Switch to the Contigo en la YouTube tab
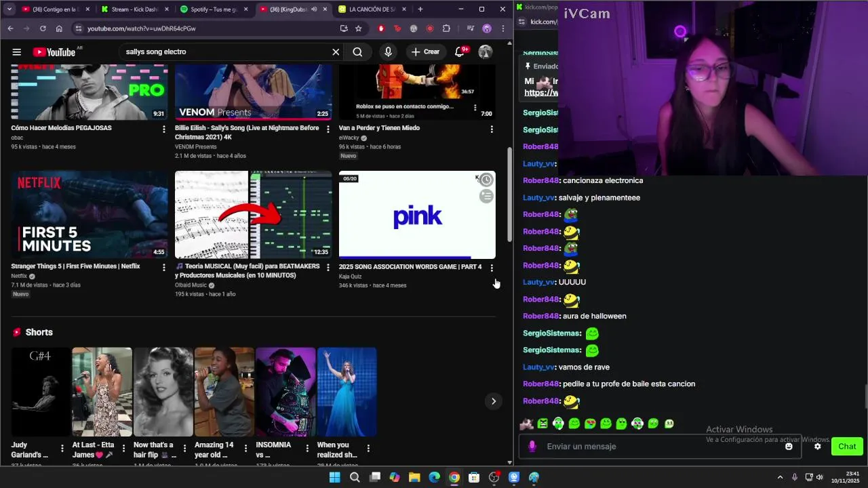This screenshot has height=488, width=868. tap(54, 9)
